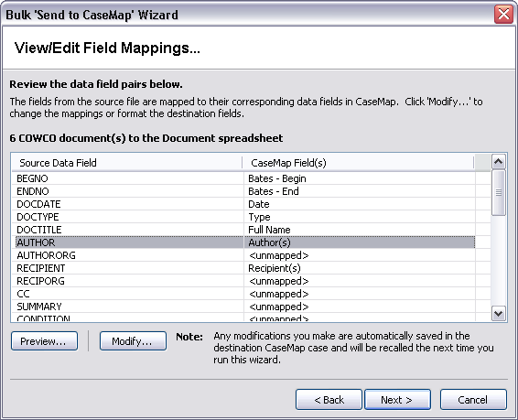Click the Bates - Begin mapping cell

coord(360,178)
